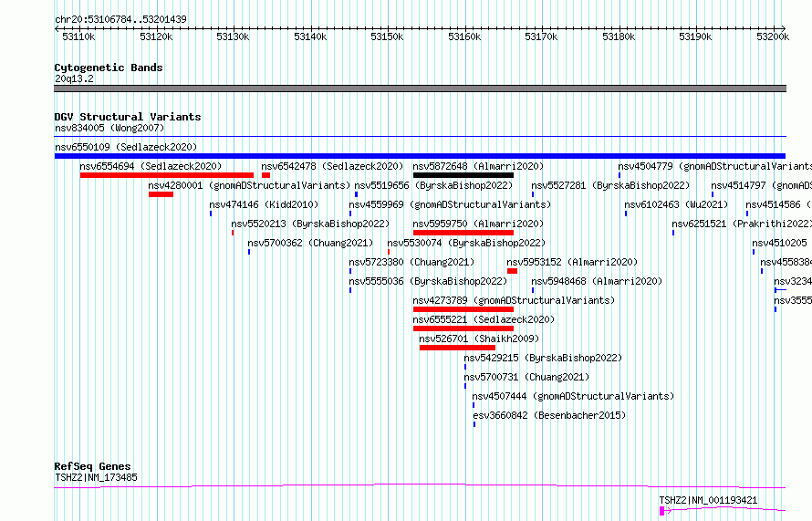This screenshot has width=812, height=521.
Task: Click the red bar under nsv6554694
Action: (x=167, y=175)
